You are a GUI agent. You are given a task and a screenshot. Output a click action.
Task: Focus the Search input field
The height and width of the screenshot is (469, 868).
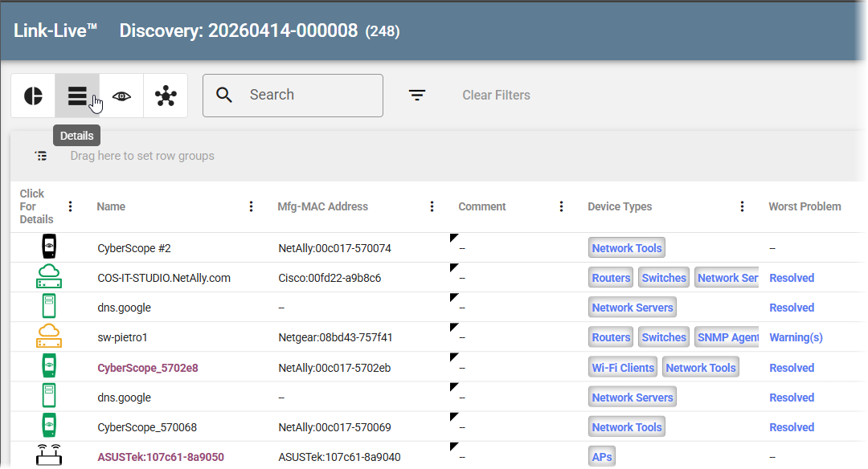click(x=293, y=95)
